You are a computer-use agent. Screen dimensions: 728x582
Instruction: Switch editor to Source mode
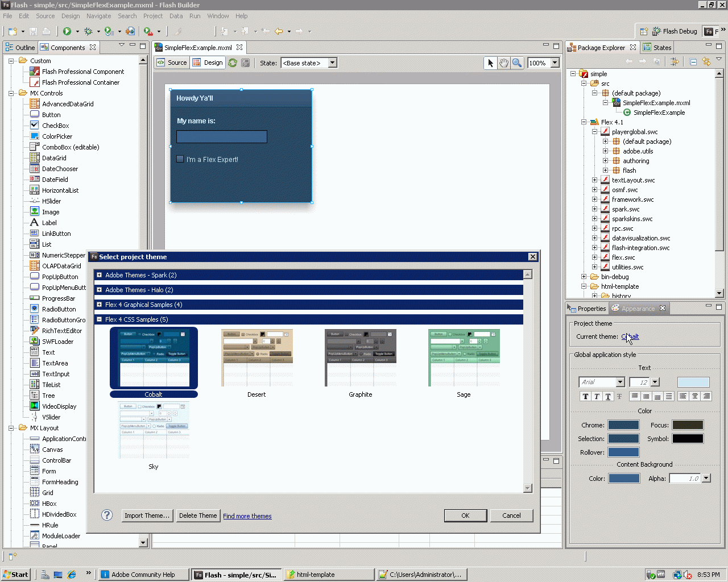[172, 63]
